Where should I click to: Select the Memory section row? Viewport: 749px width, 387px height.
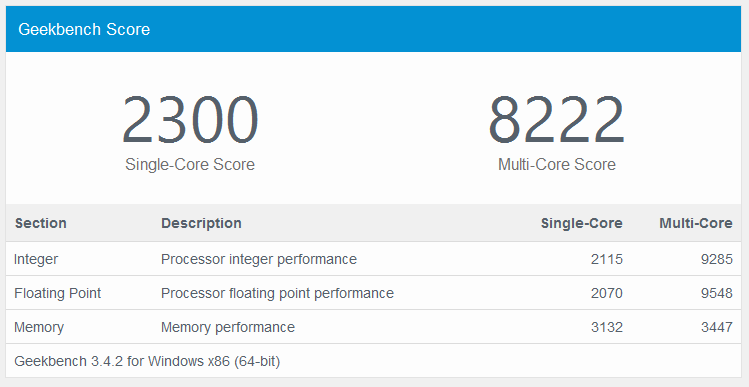click(374, 327)
